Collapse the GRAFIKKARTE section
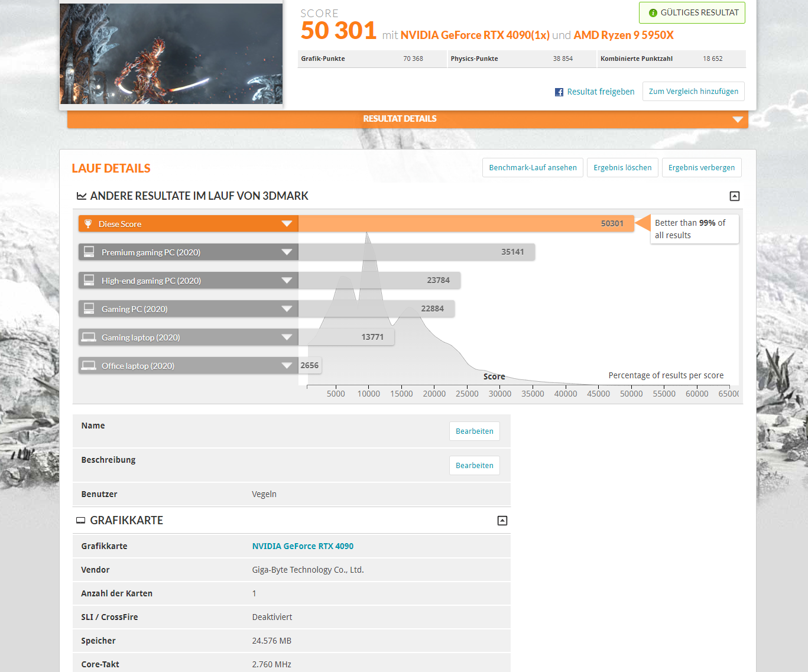The height and width of the screenshot is (672, 808). 502,520
